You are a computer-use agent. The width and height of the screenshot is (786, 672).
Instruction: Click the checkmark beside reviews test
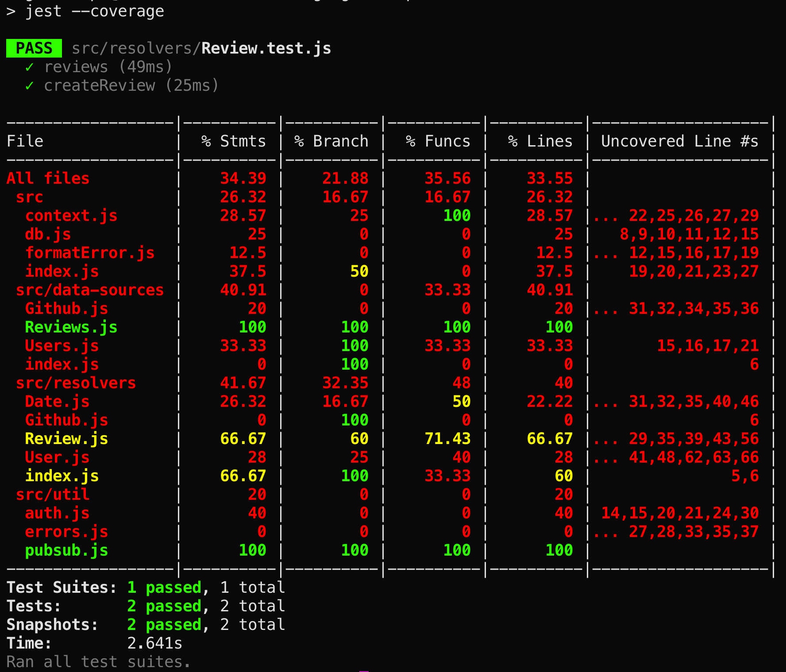pos(30,67)
